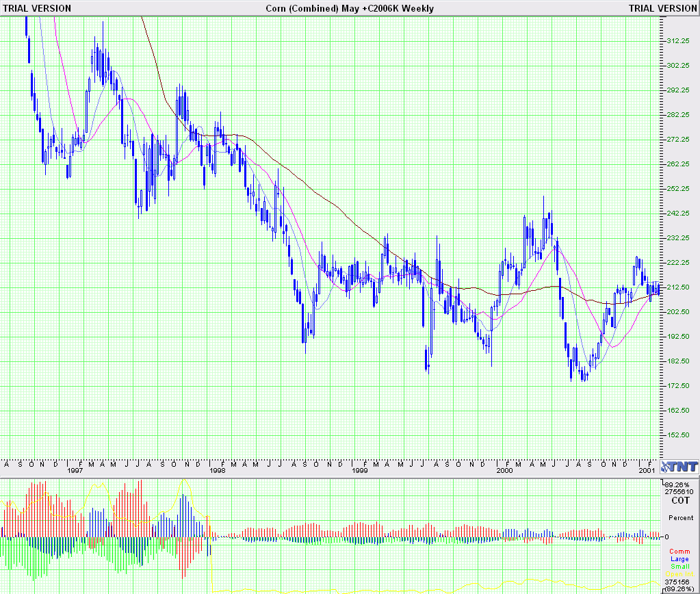
Task: Click the 2001 year label on time axis
Action: [647, 470]
